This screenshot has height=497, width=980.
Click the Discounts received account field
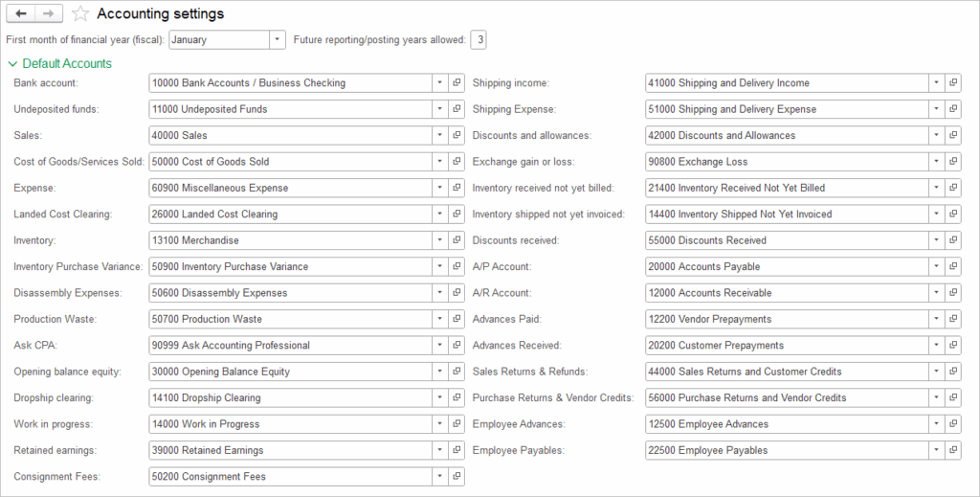787,240
